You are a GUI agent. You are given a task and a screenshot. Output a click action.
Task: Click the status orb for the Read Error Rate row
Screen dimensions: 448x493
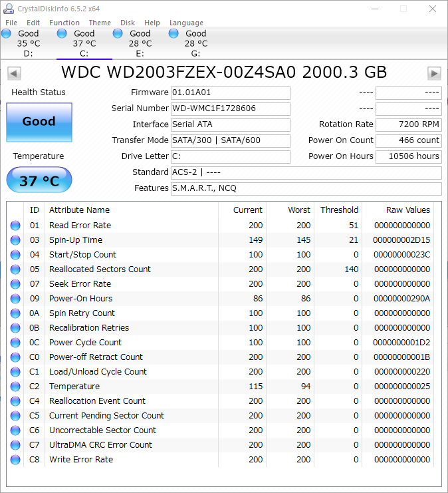point(15,226)
